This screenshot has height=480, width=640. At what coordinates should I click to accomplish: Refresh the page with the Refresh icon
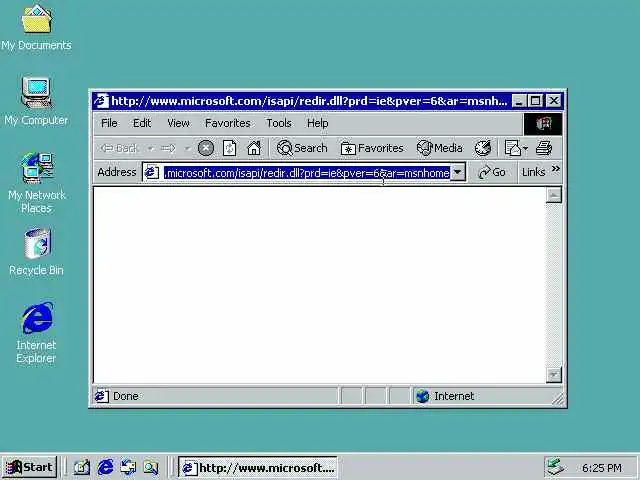(x=229, y=148)
